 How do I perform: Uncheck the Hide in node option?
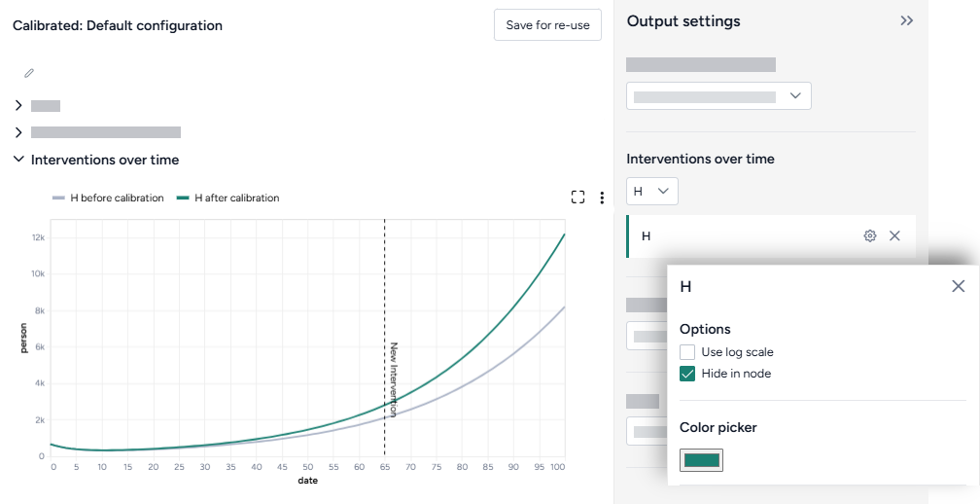(x=687, y=374)
